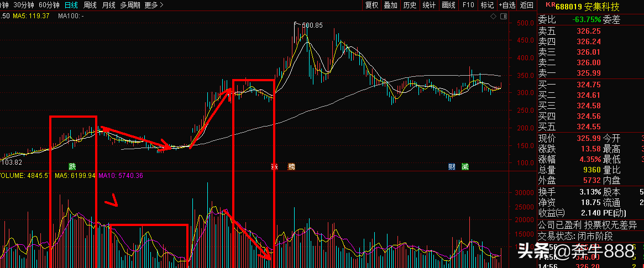
Task: Select the 月线 monthly chart tab
Action: point(108,6)
